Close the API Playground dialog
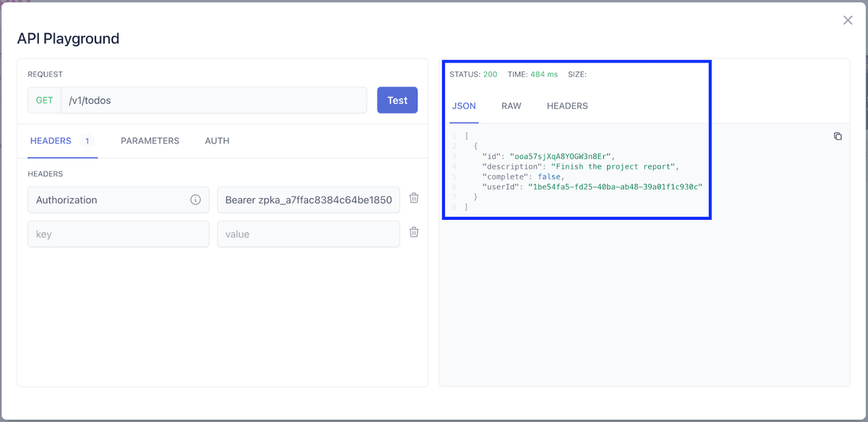 pyautogui.click(x=847, y=20)
